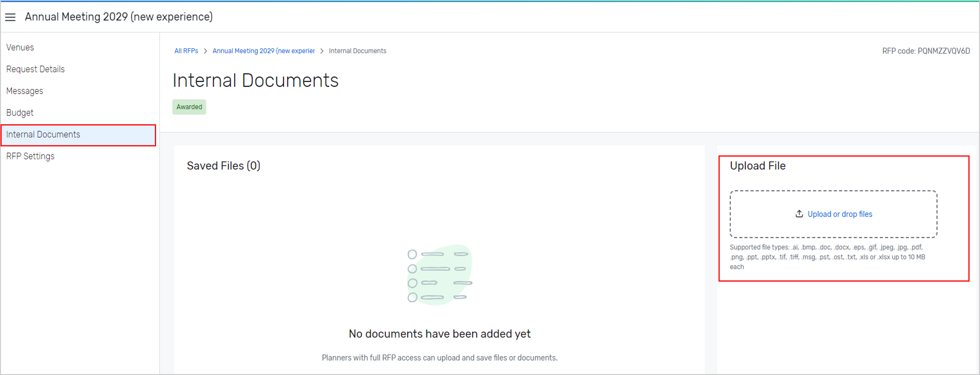
Task: Open Annual Meeting 2029 from the breadcrumb
Action: coord(263,51)
